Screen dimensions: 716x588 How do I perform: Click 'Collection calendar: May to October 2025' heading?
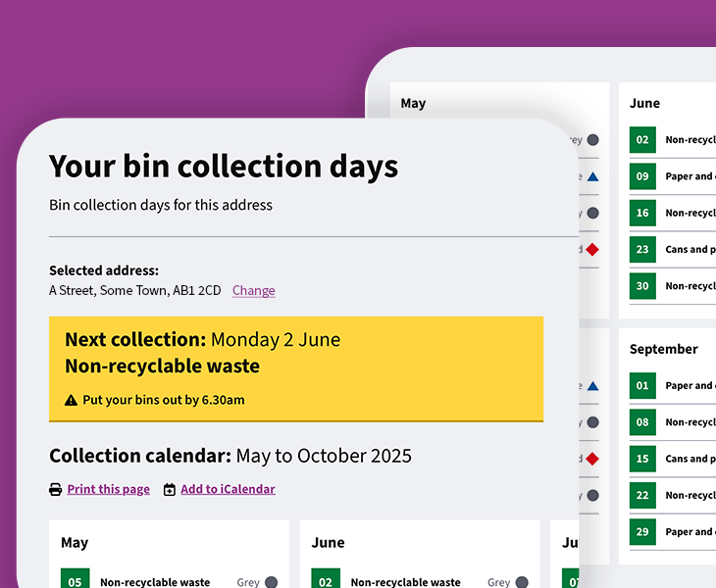pyautogui.click(x=230, y=456)
